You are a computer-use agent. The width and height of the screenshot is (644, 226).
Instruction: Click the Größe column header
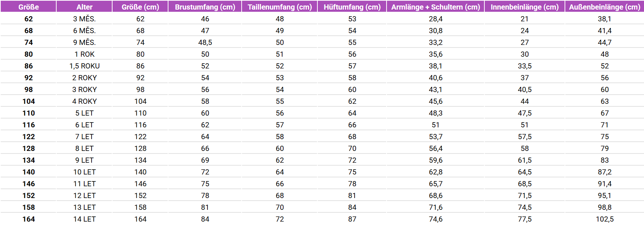coord(28,7)
